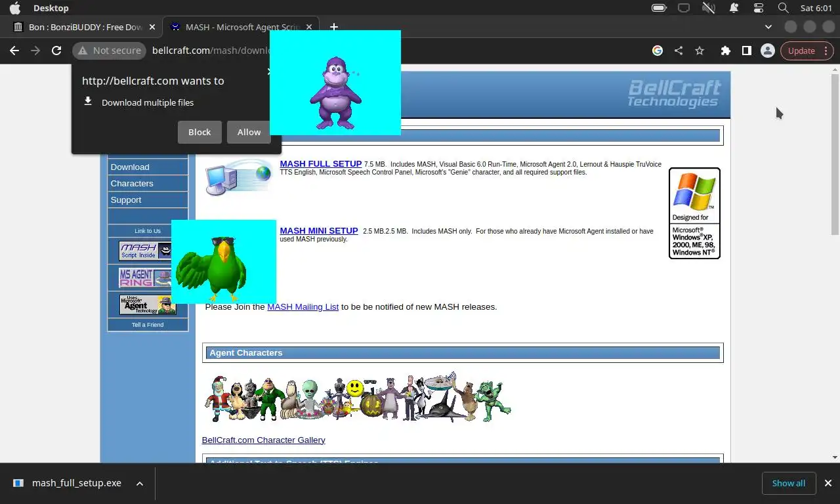Open BellCraft.com Character Gallery link
The image size is (840, 504).
point(263,440)
